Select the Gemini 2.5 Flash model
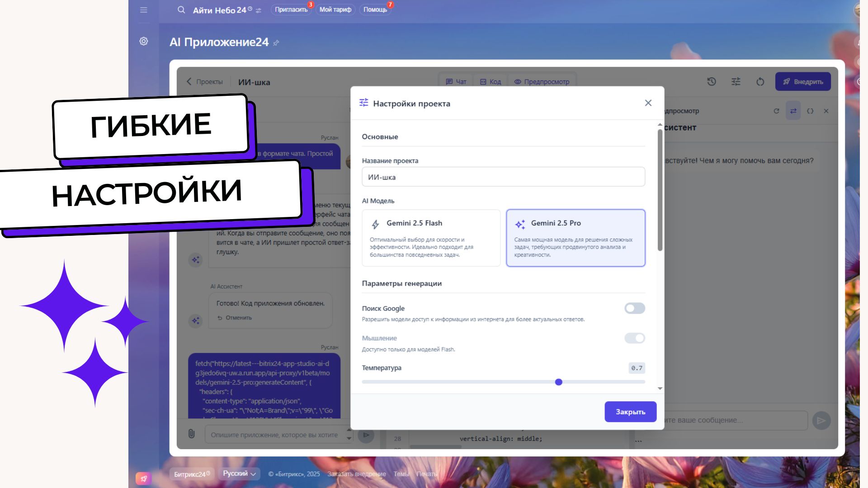 [431, 238]
